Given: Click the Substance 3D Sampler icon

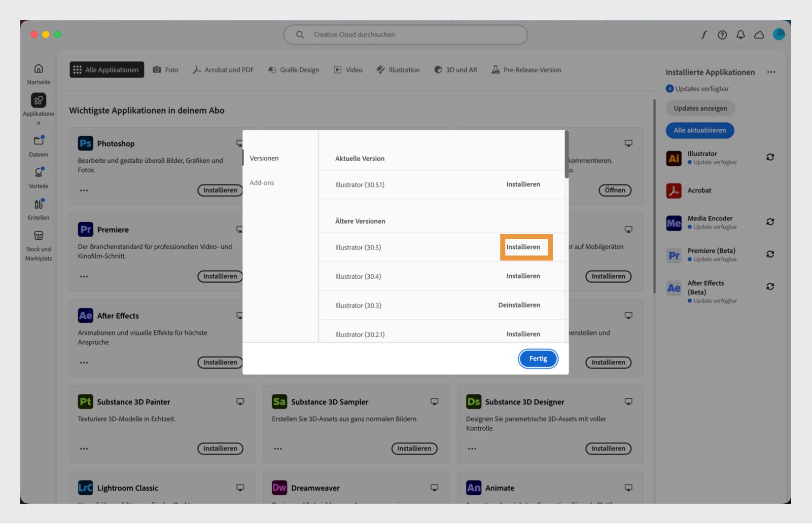Looking at the screenshot, I should click(279, 402).
